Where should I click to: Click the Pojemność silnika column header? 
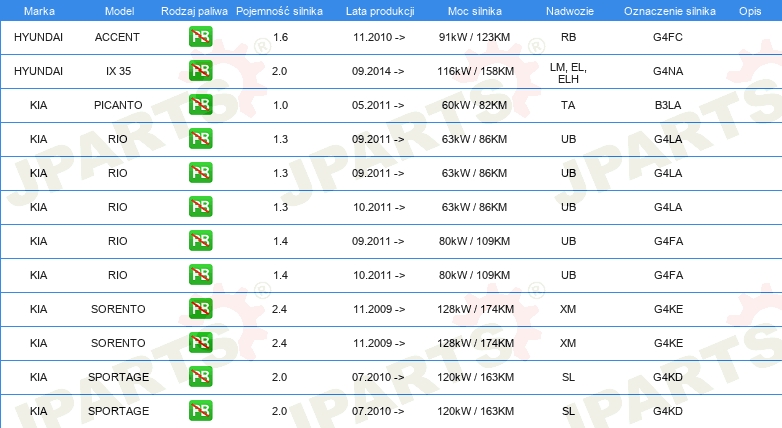279,11
